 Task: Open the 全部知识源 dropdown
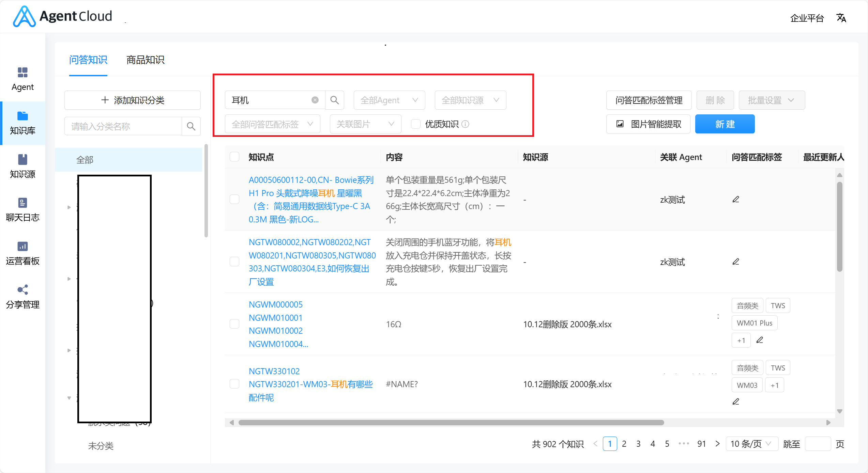(470, 100)
